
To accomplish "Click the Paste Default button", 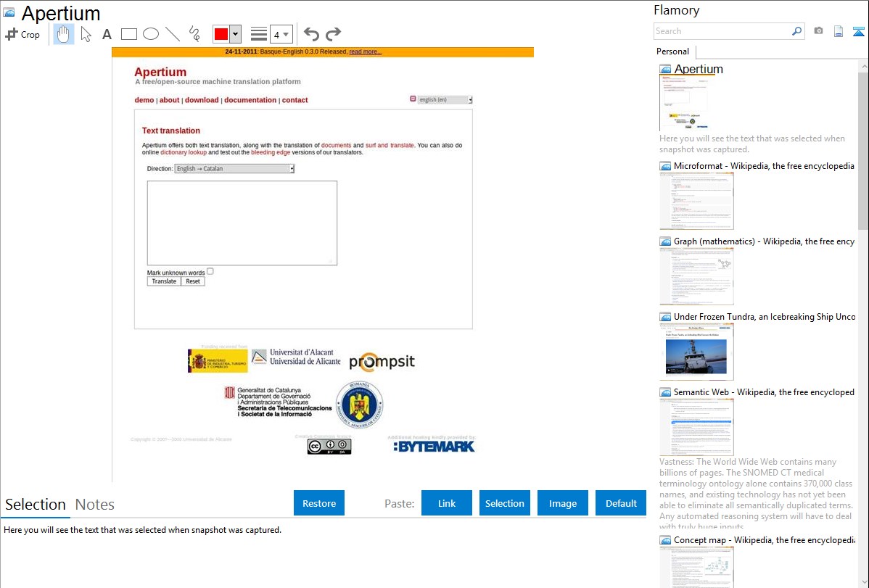I will pyautogui.click(x=621, y=503).
